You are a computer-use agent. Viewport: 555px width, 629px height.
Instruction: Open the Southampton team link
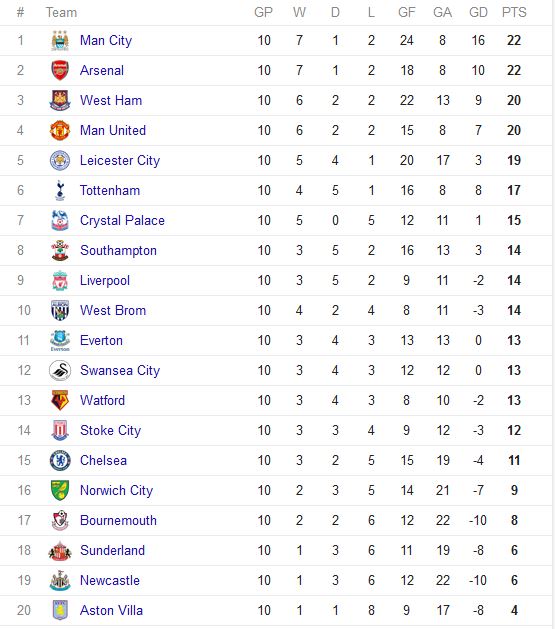(118, 251)
